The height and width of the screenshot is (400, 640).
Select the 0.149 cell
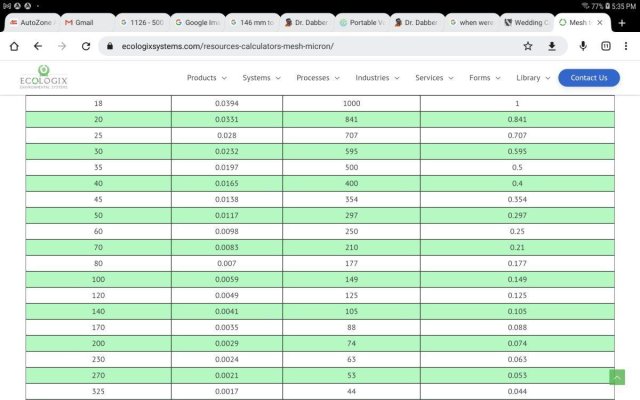(517, 279)
